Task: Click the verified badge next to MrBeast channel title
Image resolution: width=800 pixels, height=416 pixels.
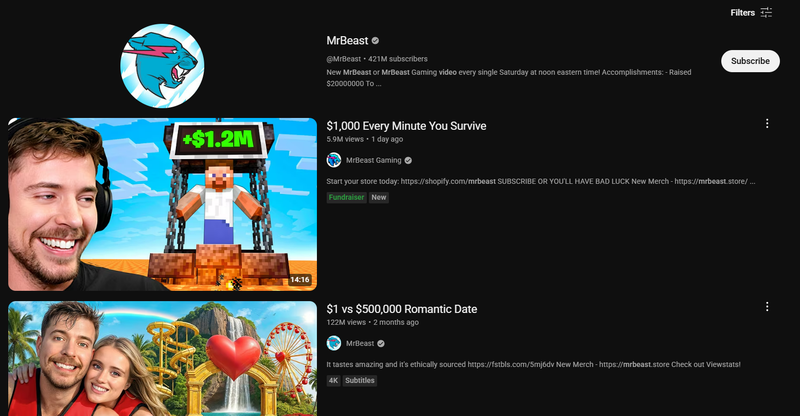Action: [375, 40]
